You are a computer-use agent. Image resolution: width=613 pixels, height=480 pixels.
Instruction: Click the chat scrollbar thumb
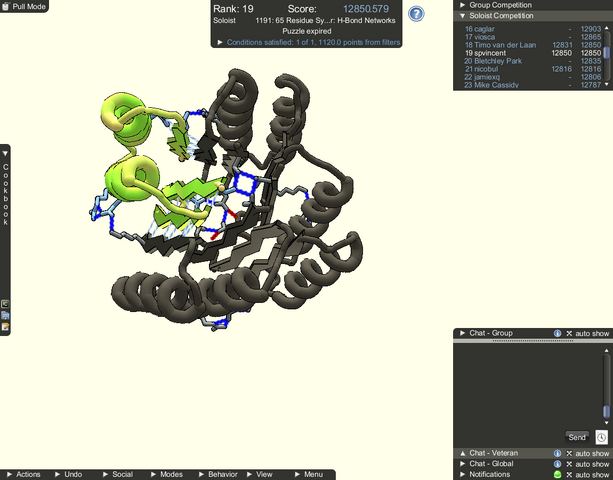[x=606, y=412]
